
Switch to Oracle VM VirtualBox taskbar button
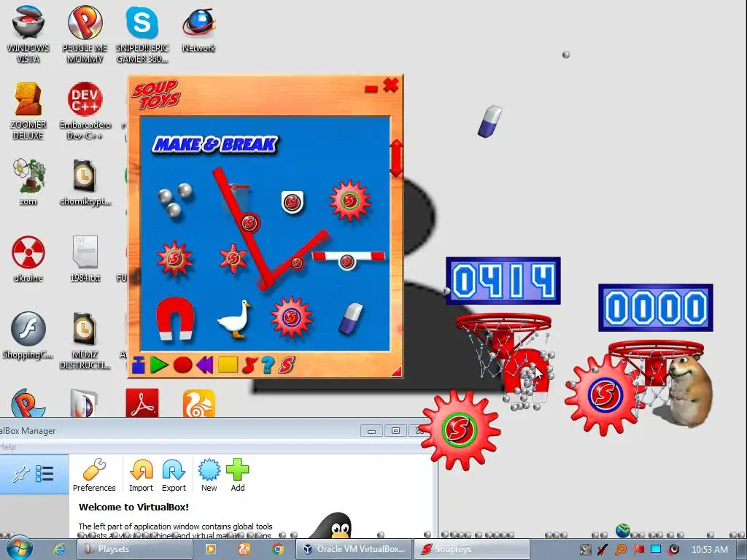point(354,549)
